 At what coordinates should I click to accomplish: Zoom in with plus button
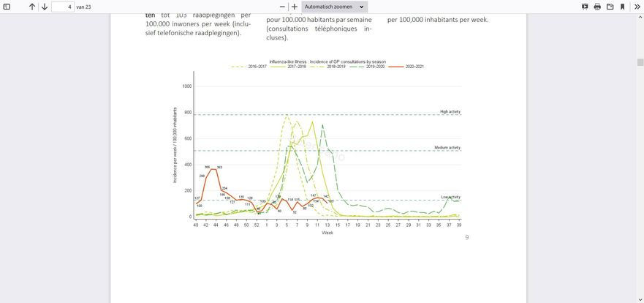pyautogui.click(x=294, y=7)
